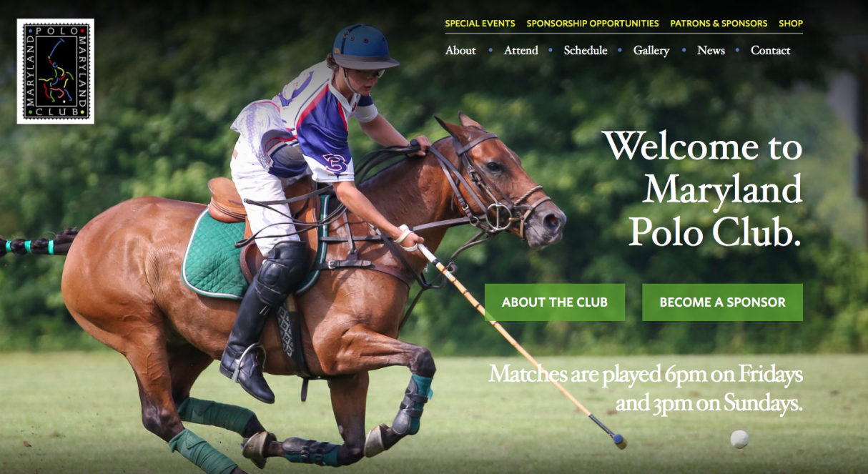Open Patrons & Sponsors link
This screenshot has height=474, width=868.
point(719,24)
